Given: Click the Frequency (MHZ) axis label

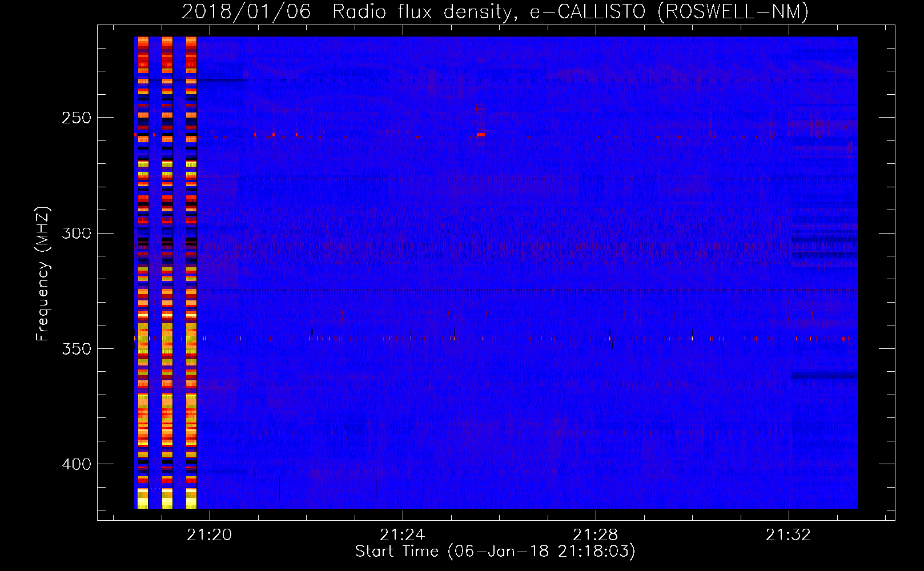Looking at the screenshot, I should point(43,274).
